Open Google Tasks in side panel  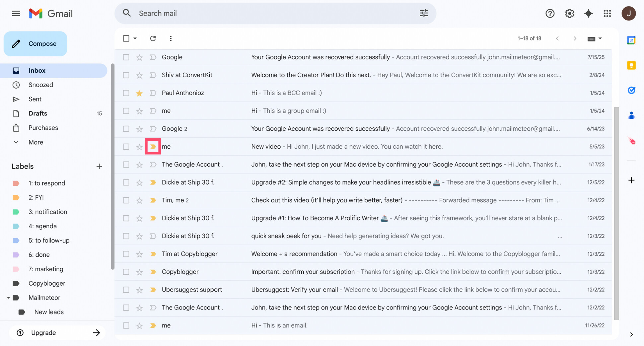click(x=631, y=90)
